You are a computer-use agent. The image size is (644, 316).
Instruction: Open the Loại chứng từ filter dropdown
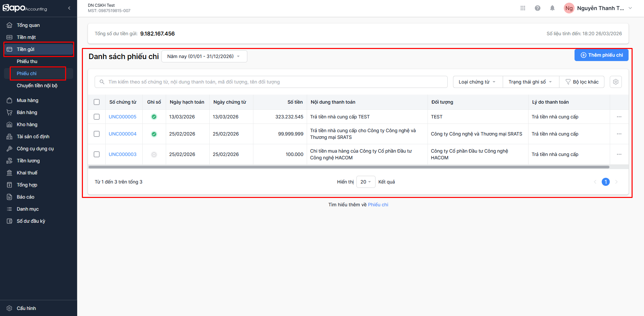[x=477, y=82]
